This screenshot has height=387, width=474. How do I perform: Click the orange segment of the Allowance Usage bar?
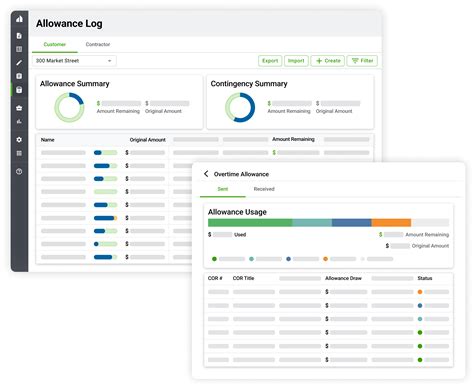(391, 223)
